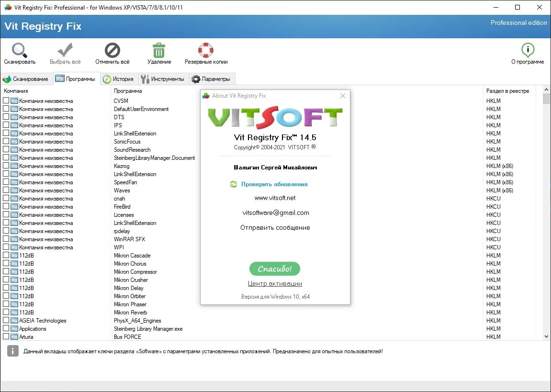551x392 pixels.
Task: Select checkbox of Mikron Cascade row
Action: point(6,255)
